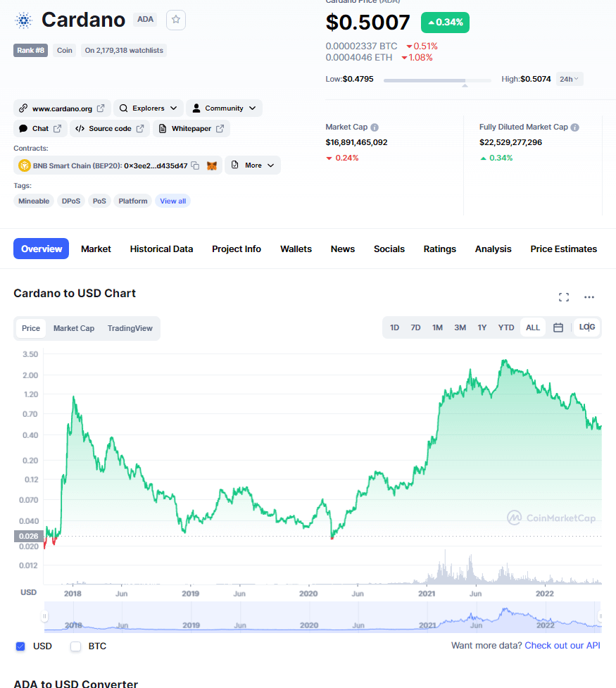Expand the Community dropdown
616x688 pixels.
pyautogui.click(x=224, y=108)
